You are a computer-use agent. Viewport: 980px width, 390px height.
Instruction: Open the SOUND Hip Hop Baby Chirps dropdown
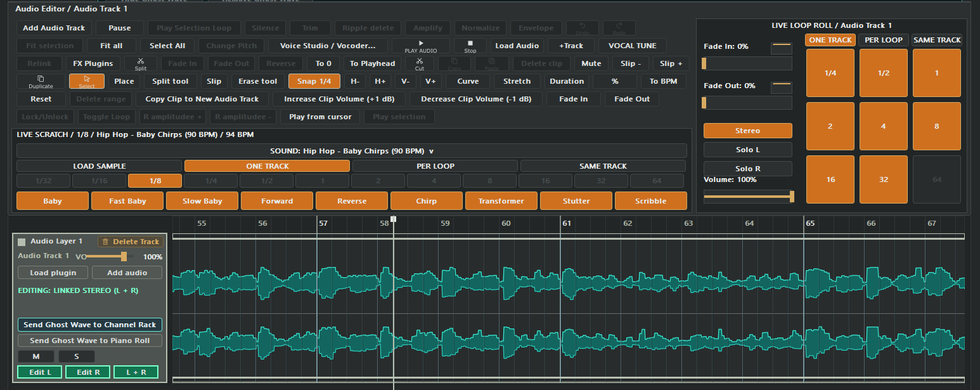[x=352, y=151]
